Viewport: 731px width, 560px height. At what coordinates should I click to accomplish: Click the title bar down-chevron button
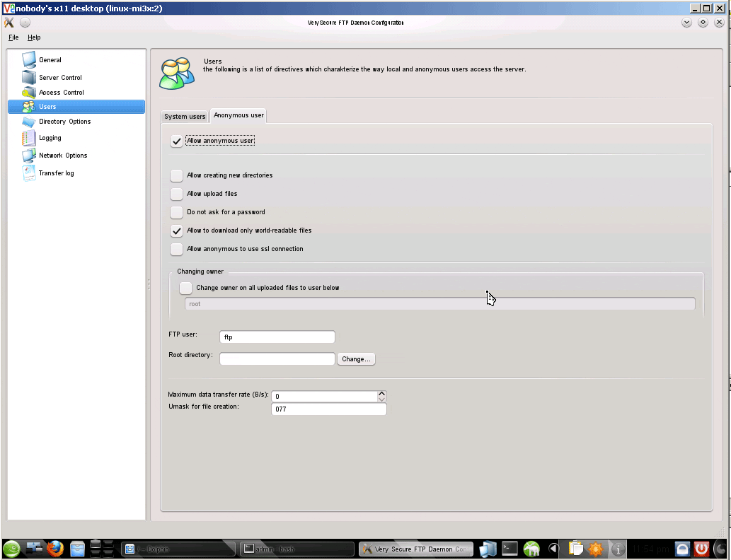[x=686, y=23]
